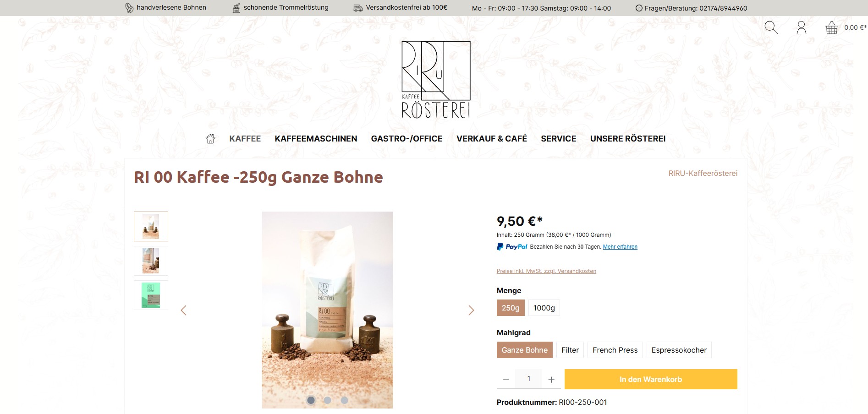Add product with In den Warenkorb
The height and width of the screenshot is (414, 868).
[651, 379]
